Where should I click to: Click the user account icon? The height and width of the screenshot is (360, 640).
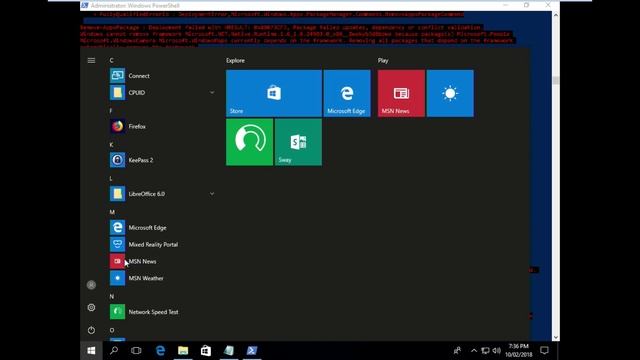tap(91, 285)
